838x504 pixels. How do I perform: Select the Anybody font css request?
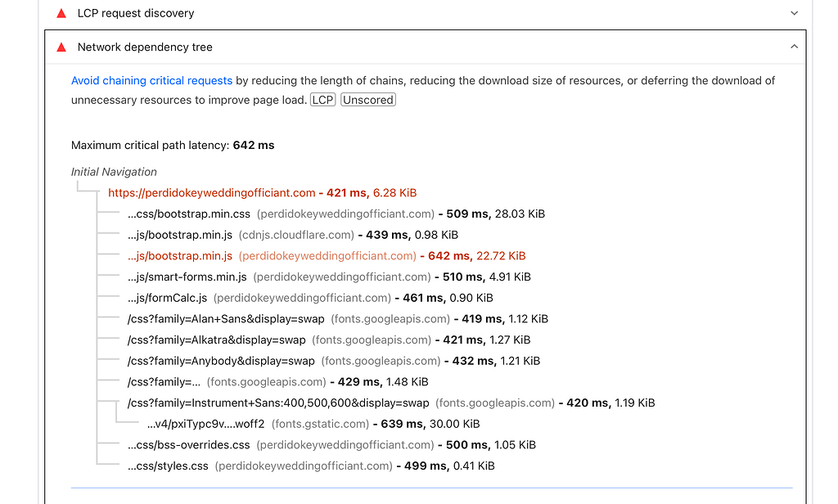[x=334, y=362]
